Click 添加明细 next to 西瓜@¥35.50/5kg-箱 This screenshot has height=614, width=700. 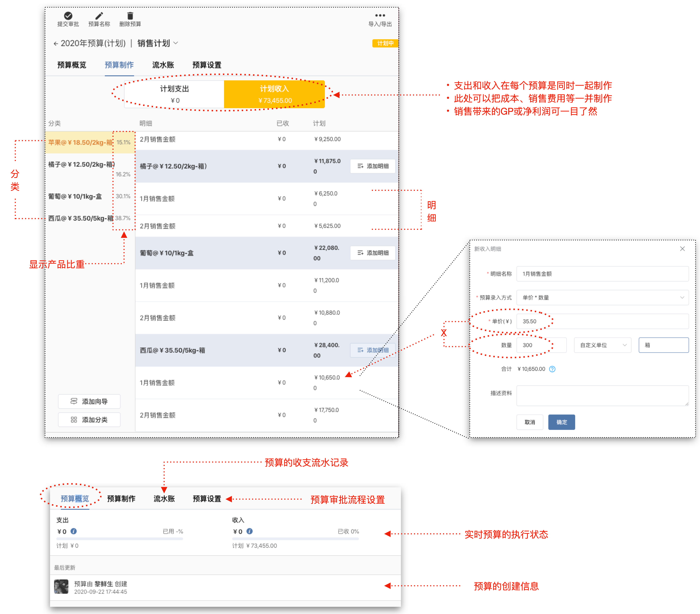pos(372,350)
